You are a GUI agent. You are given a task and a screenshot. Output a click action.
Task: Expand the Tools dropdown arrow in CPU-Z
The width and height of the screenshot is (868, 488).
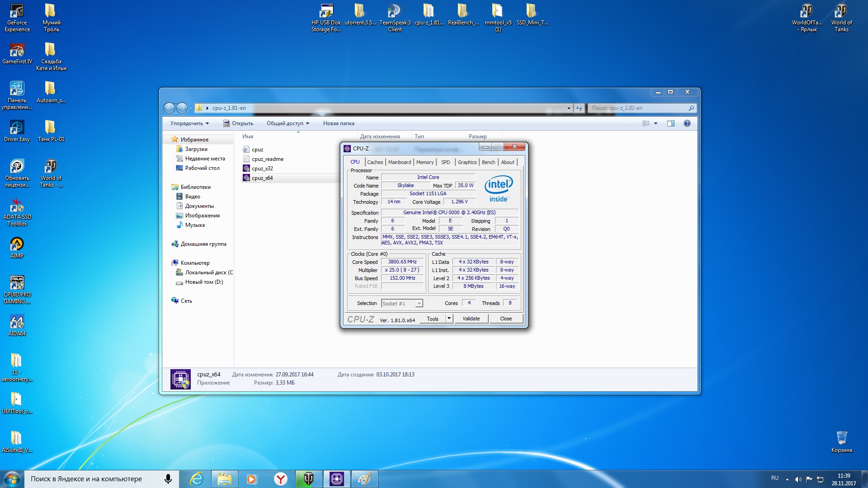coord(449,319)
